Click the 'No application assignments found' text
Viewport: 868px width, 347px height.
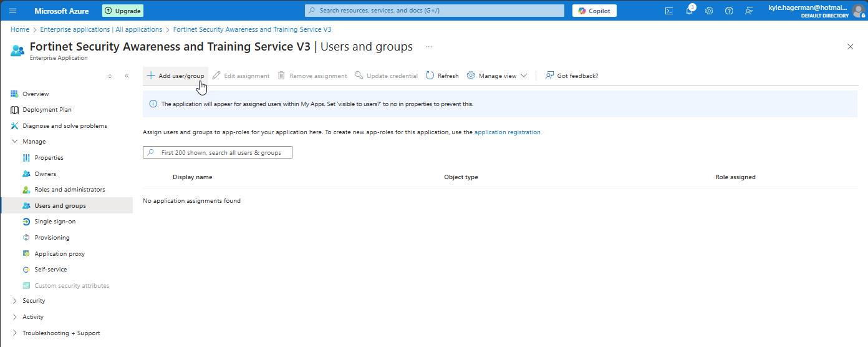pyautogui.click(x=191, y=201)
